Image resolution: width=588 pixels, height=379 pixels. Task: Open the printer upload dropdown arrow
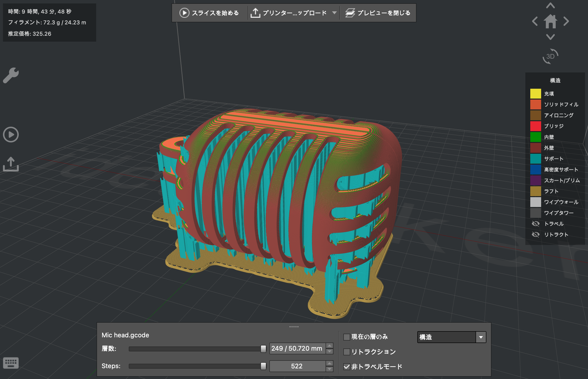(x=334, y=13)
